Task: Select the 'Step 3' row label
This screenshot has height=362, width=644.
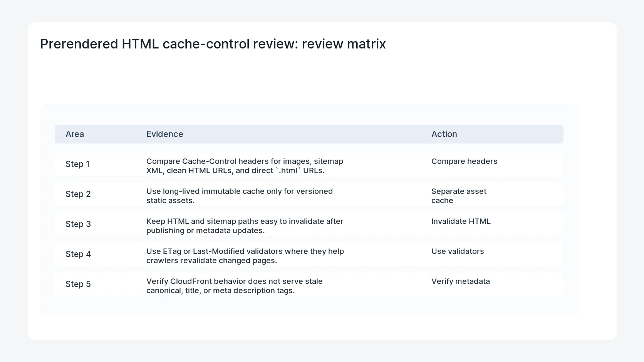Action: coord(78,224)
